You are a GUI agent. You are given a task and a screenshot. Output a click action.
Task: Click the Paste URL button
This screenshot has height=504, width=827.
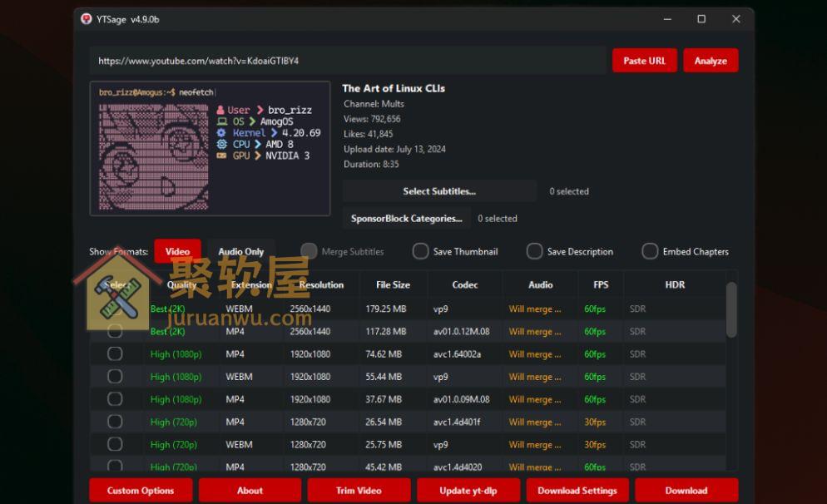click(645, 61)
